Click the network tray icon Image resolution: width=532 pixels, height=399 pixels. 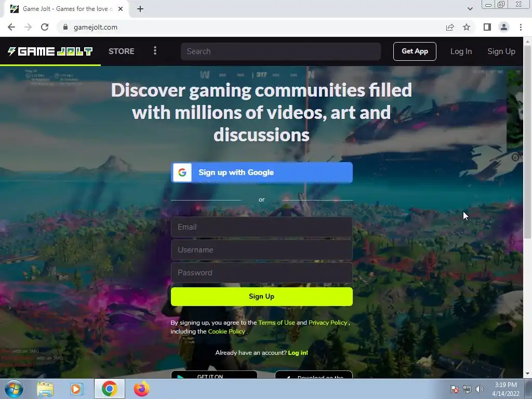pyautogui.click(x=467, y=389)
